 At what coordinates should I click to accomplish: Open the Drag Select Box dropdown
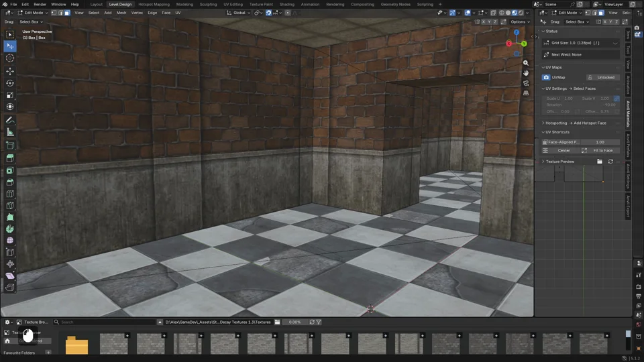pos(32,21)
